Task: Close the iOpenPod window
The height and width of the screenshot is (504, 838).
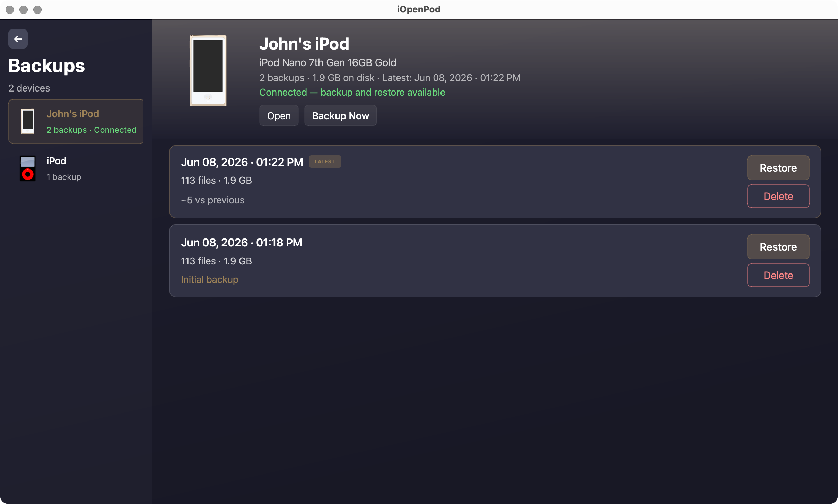Action: (10, 10)
